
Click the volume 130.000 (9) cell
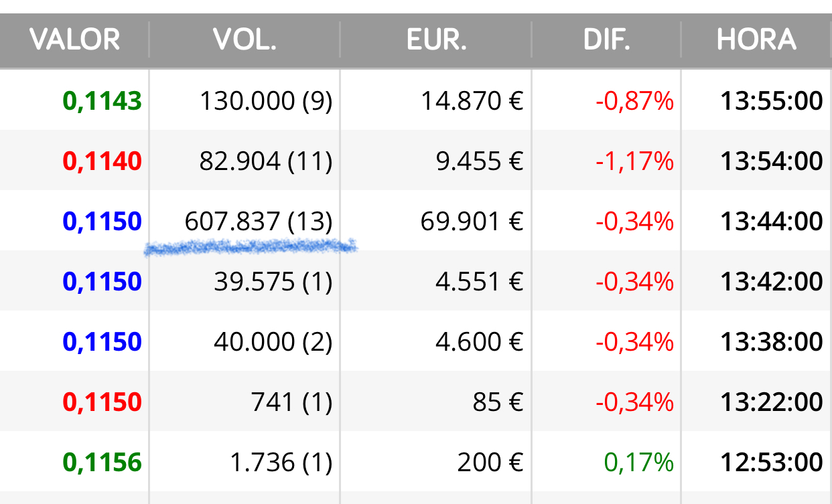pos(266,101)
